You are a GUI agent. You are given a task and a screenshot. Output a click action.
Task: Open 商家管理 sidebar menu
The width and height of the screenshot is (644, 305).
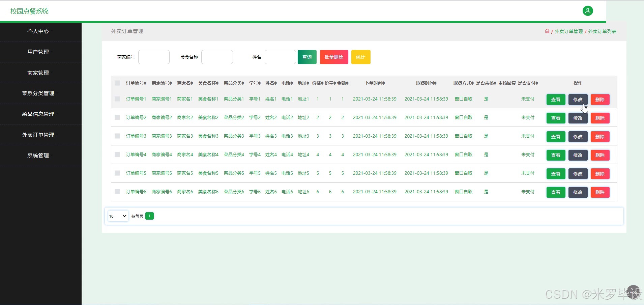coord(38,73)
